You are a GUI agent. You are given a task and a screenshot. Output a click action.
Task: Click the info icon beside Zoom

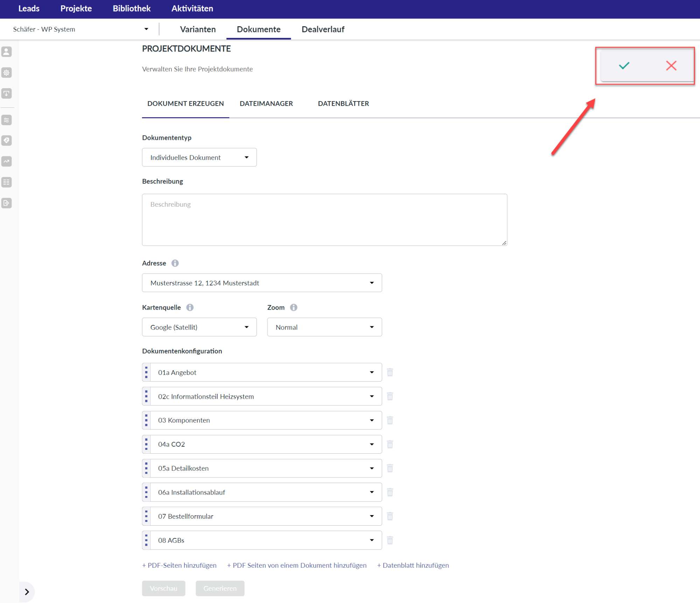coord(293,307)
